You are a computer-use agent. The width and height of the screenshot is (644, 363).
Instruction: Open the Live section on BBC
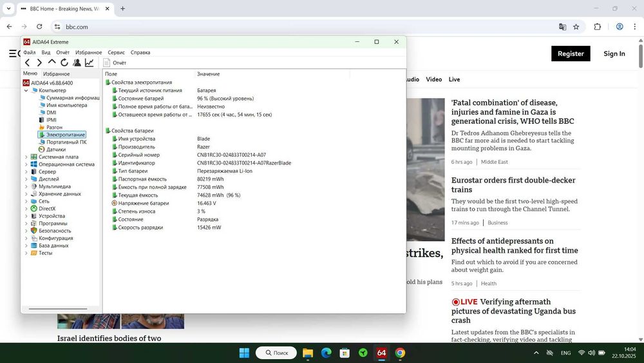(x=454, y=79)
